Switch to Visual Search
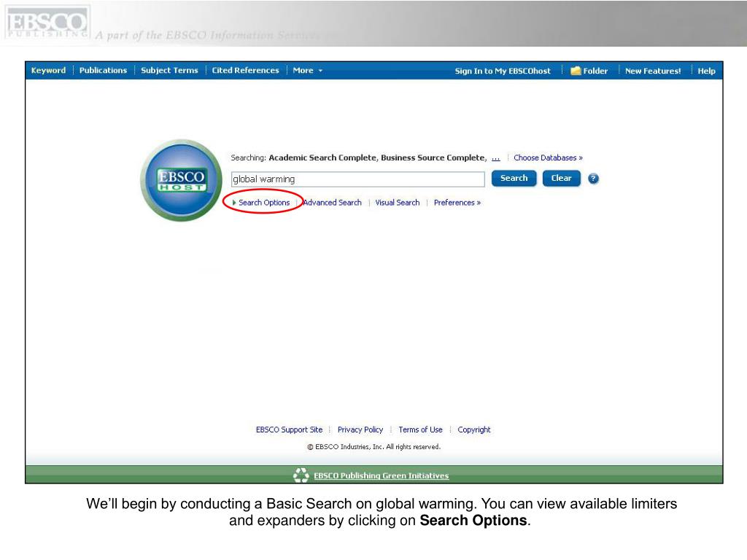 [398, 203]
